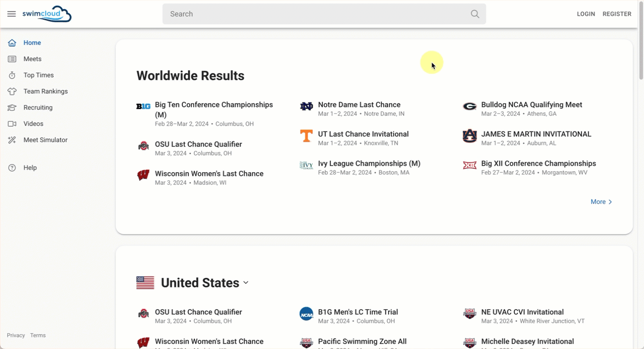The width and height of the screenshot is (644, 349).
Task: Click the Notre Dame logo
Action: point(306,106)
